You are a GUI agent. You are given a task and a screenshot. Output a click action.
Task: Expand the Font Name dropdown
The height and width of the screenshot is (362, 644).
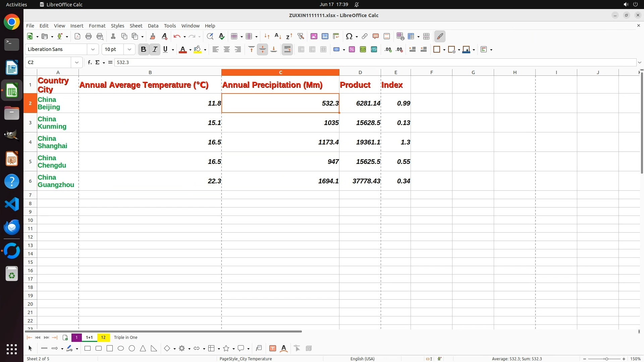pyautogui.click(x=93, y=49)
